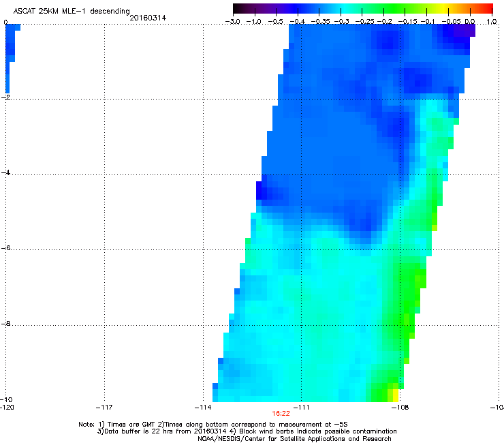
Task: Click the latitude axis label '-8'
Action: click(5, 323)
